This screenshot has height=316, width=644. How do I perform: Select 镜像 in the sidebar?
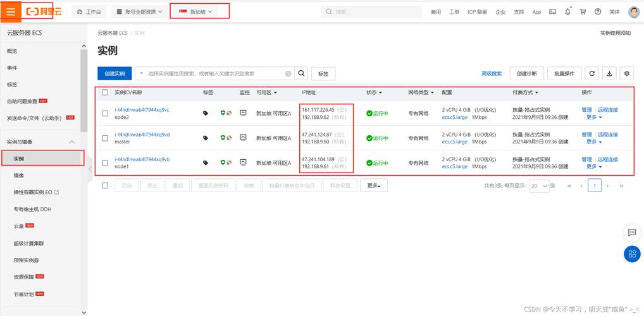(x=18, y=175)
